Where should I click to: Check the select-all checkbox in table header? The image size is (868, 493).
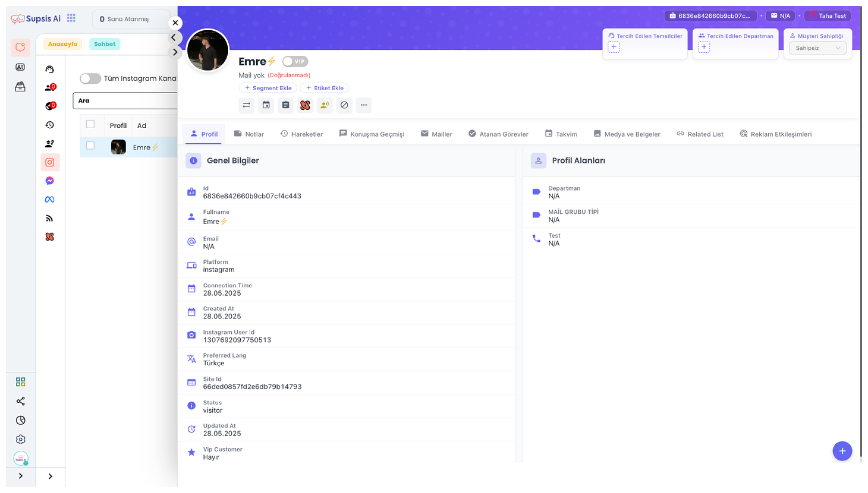coord(90,124)
